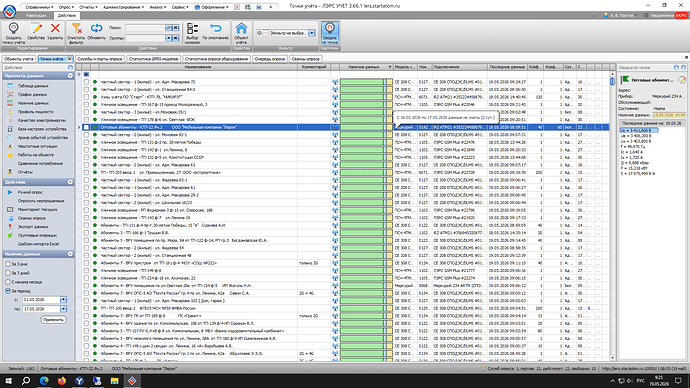Switch to Службы и порты опроса tab

pos(100,59)
